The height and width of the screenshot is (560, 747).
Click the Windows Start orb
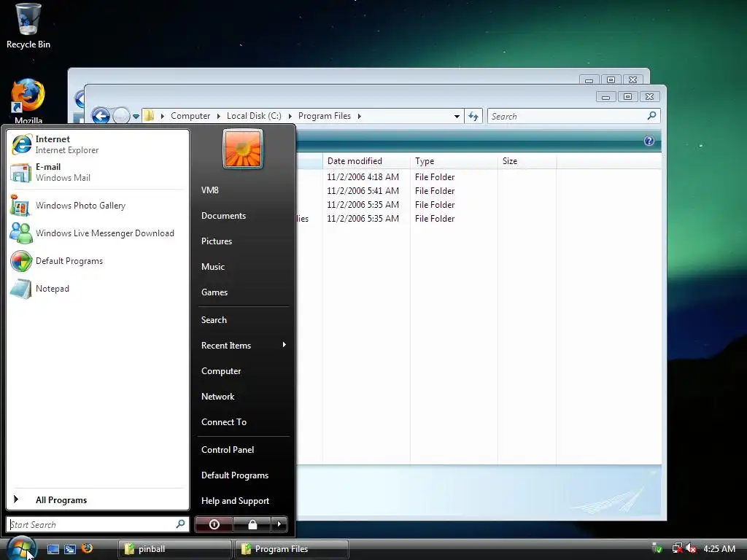pos(21,548)
